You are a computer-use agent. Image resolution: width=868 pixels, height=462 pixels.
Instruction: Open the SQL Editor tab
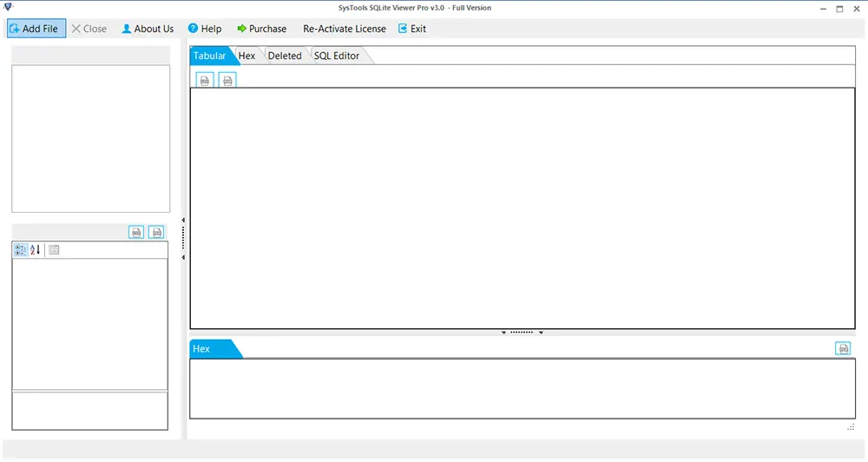[336, 56]
